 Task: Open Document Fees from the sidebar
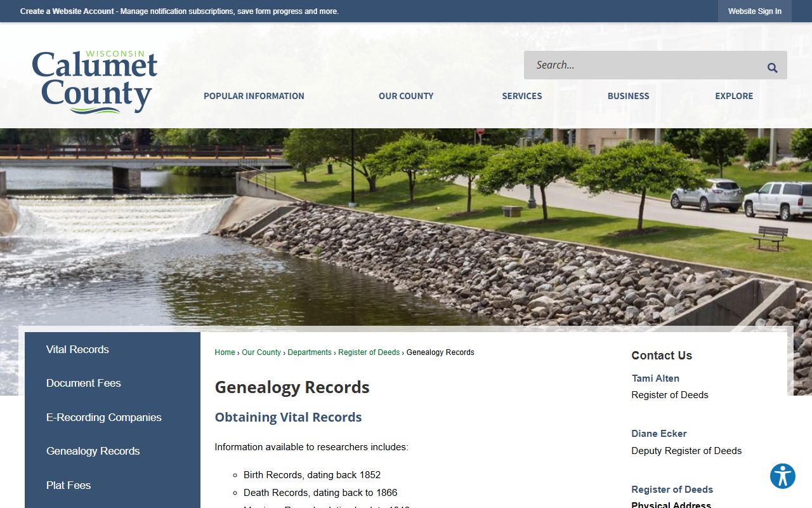(83, 383)
